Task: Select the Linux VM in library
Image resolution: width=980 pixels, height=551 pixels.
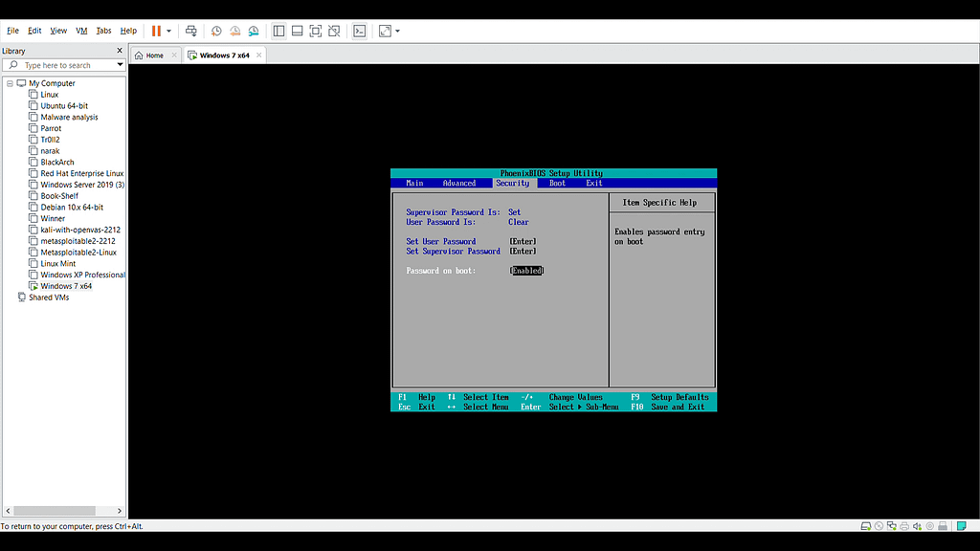Action: pyautogui.click(x=50, y=95)
